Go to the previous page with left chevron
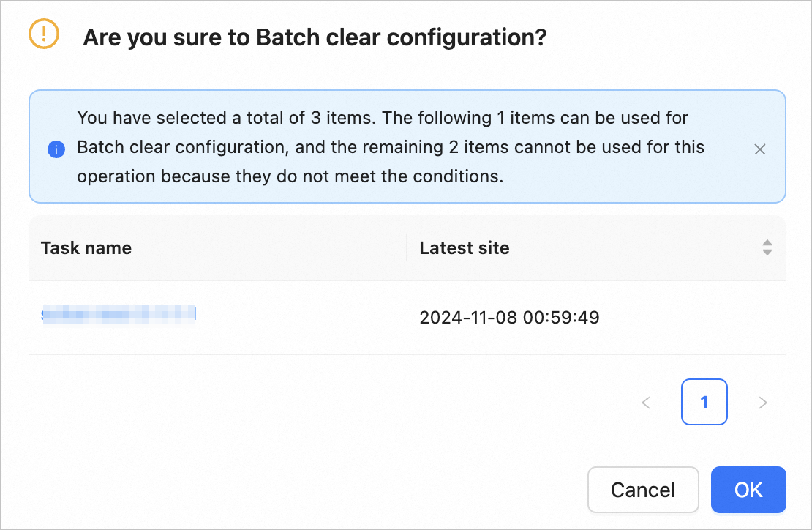The image size is (812, 530). pyautogui.click(x=646, y=402)
